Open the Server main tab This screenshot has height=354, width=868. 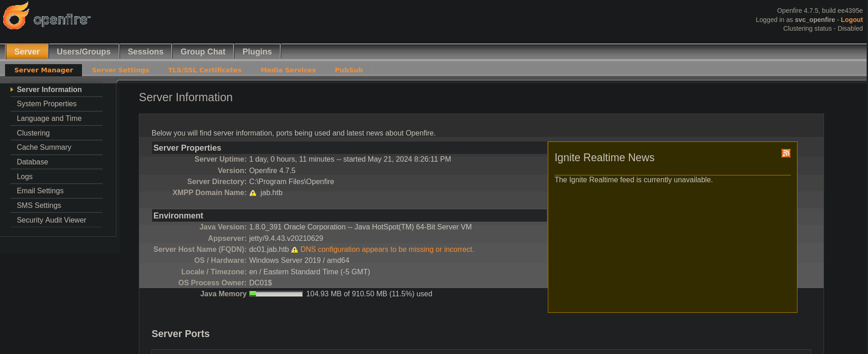click(27, 52)
